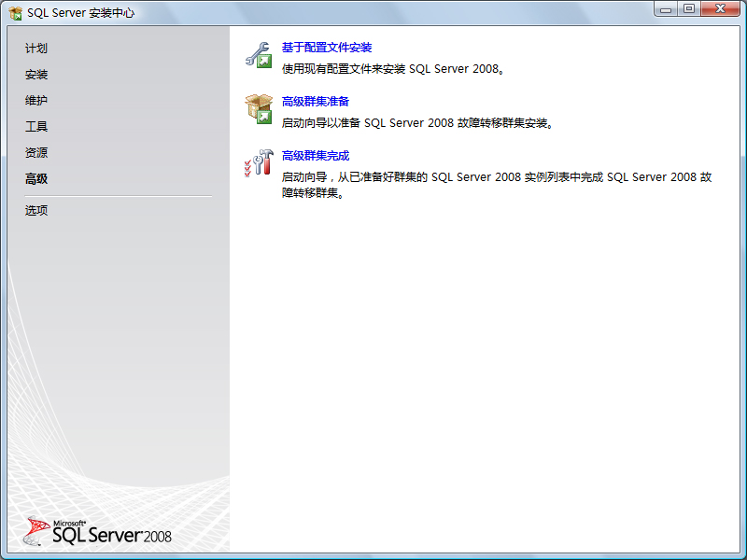747x560 pixels.
Task: Click the wrench icon for configuration file install
Action: click(259, 55)
